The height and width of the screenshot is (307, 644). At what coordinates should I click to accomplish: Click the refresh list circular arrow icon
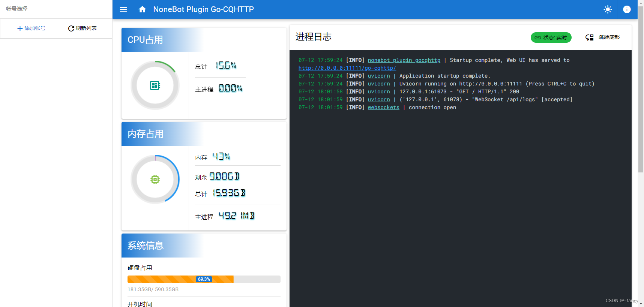point(71,28)
